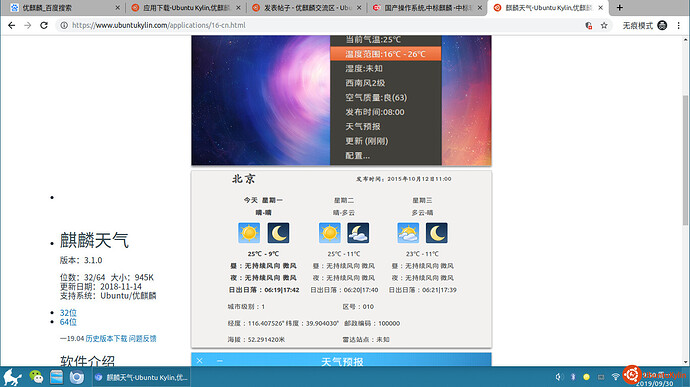The width and height of the screenshot is (690, 387).
Task: Open WeChat from the taskbar
Action: (x=36, y=377)
